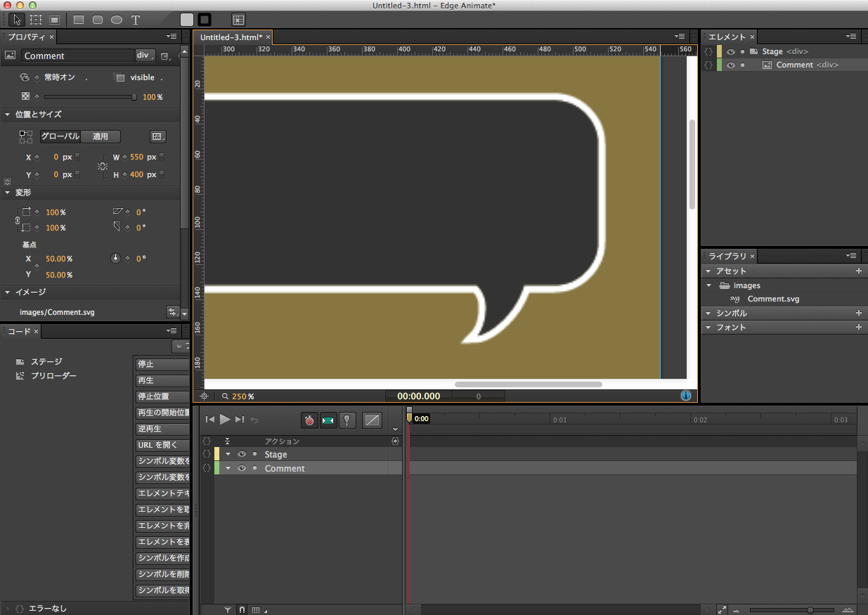Open the 常時オン display dropdown
This screenshot has width=868, height=615.
66,77
